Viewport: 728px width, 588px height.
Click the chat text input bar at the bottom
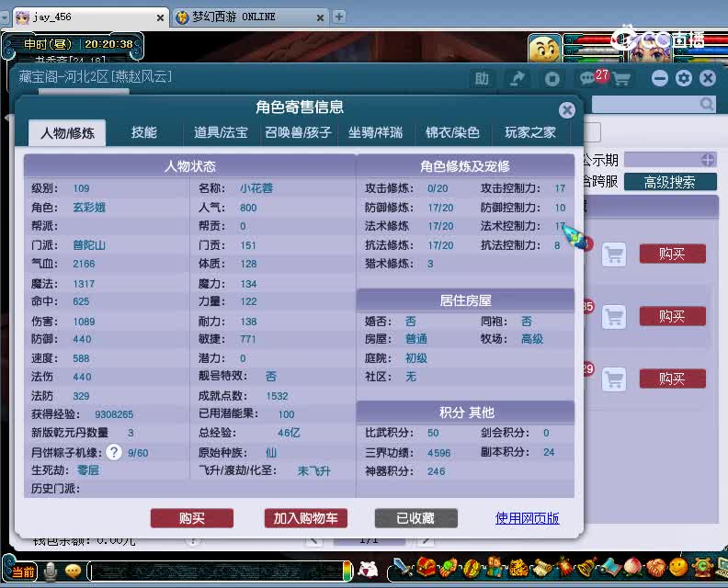pyautogui.click(x=217, y=571)
